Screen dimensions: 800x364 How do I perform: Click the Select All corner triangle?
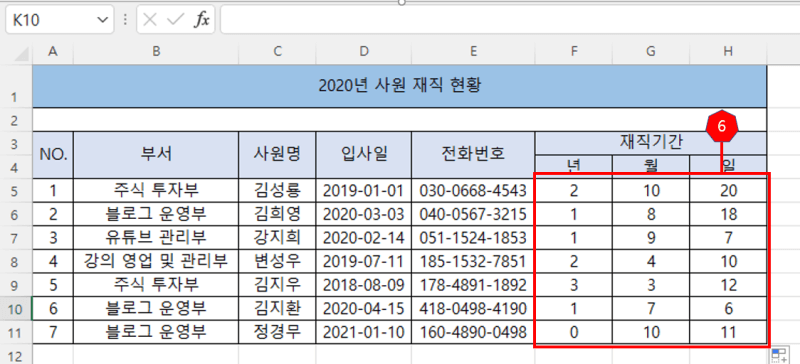coord(21,55)
